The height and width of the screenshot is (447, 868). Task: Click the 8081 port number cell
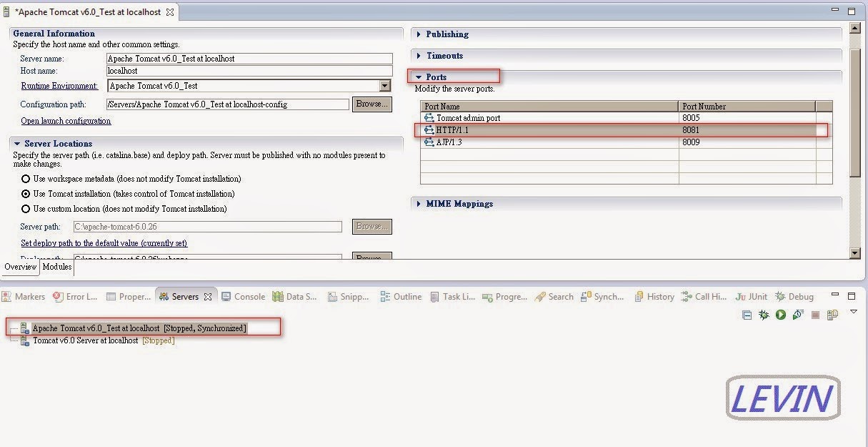pyautogui.click(x=747, y=130)
